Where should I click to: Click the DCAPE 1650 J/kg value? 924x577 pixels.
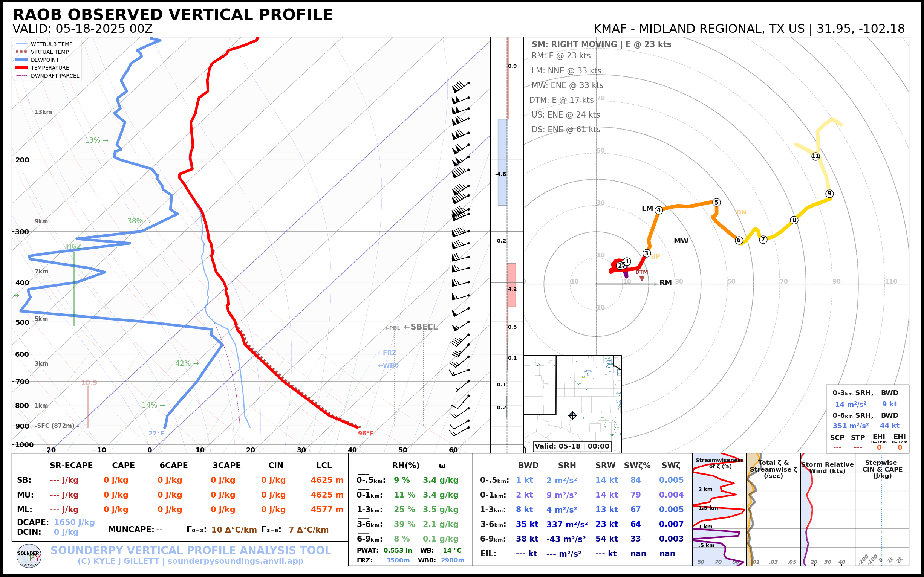point(74,522)
